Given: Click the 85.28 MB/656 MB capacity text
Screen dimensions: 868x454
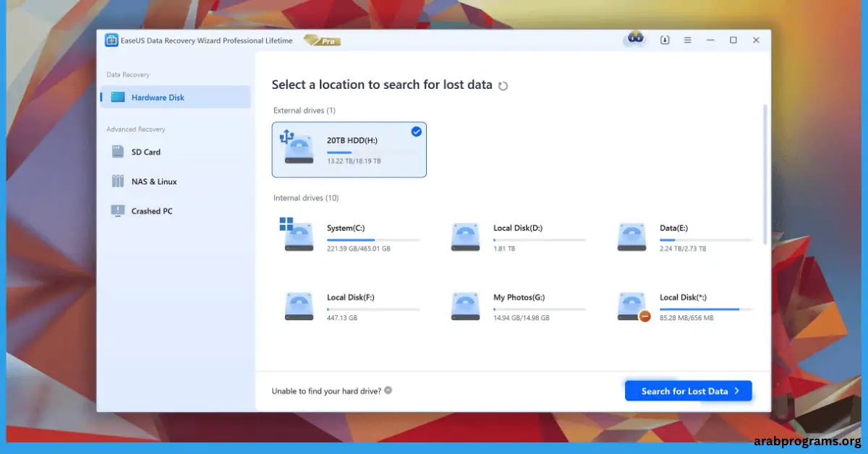Looking at the screenshot, I should click(x=686, y=318).
